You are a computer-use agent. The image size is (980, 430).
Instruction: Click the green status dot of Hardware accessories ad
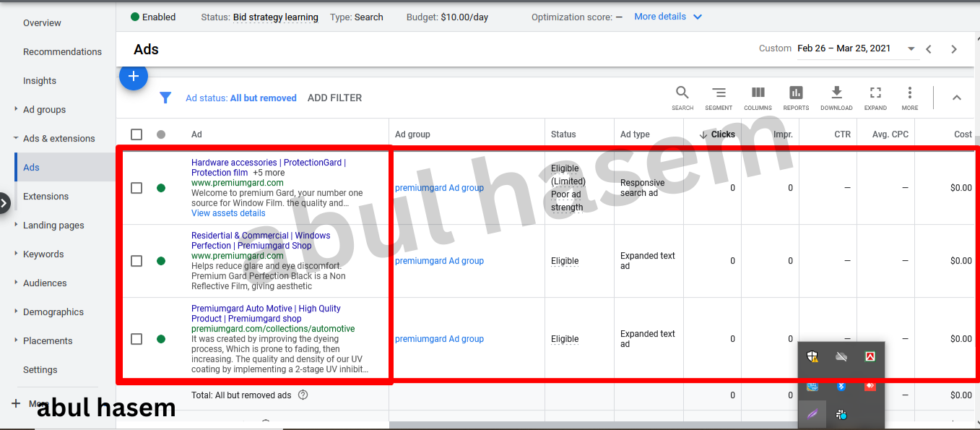tap(161, 188)
